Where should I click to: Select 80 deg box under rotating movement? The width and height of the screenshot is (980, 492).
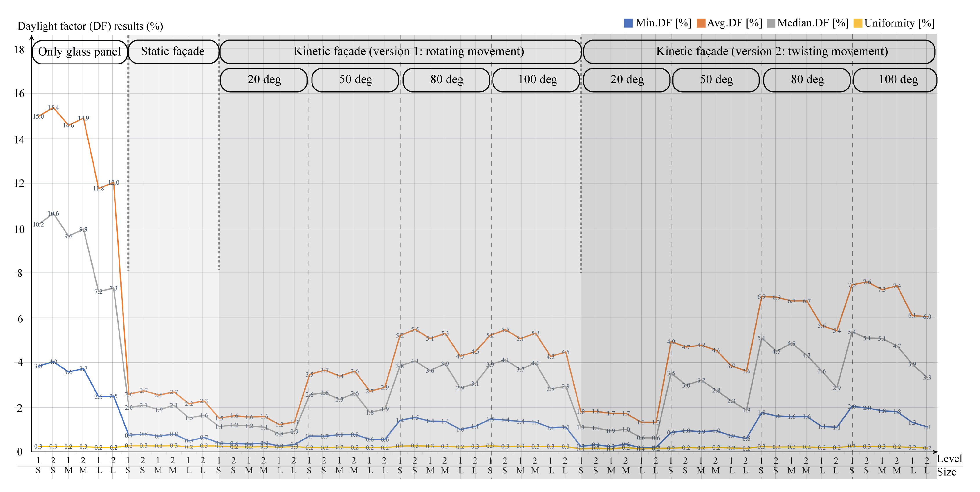(x=447, y=79)
